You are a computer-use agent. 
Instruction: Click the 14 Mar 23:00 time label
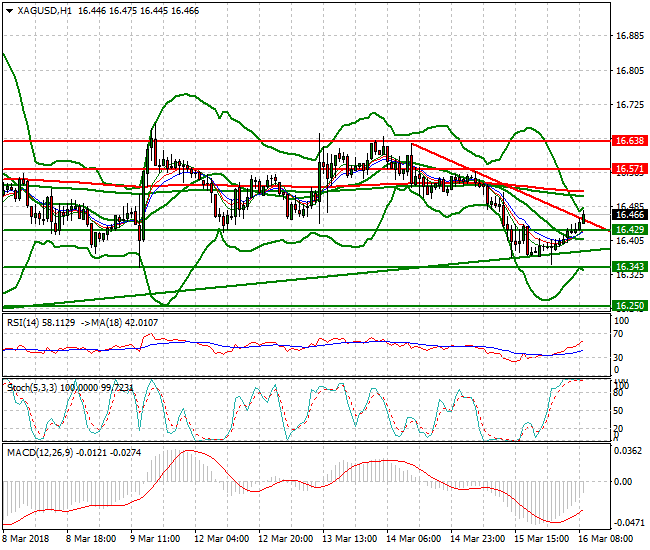(478, 539)
